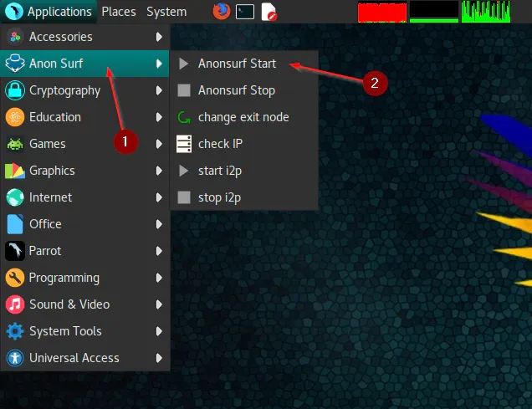This screenshot has height=409, width=532.
Task: Choose stop i2p entry
Action: point(244,197)
